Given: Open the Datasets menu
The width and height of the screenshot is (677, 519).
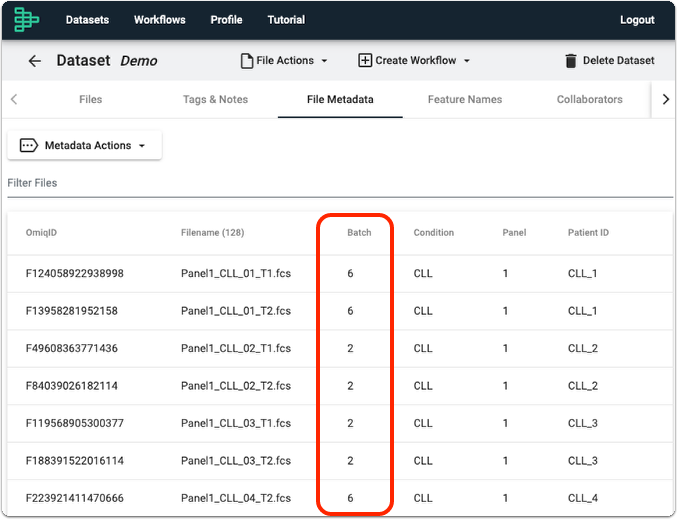Looking at the screenshot, I should (87, 20).
